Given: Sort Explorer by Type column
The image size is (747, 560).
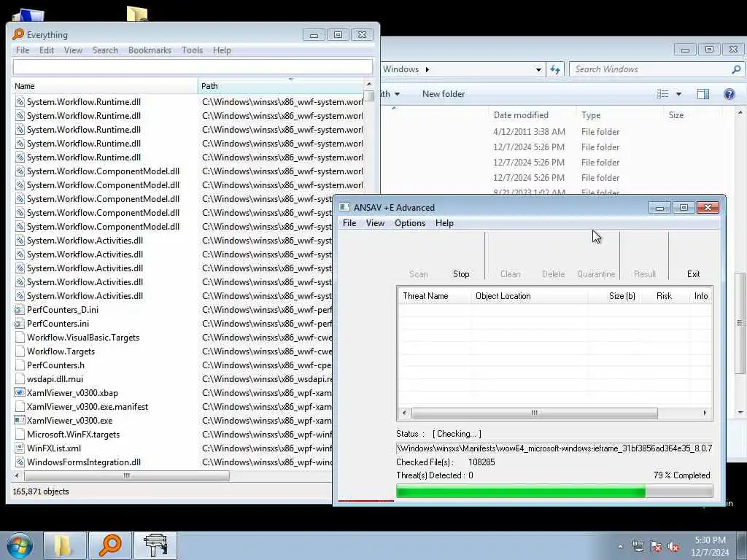Looking at the screenshot, I should 591,114.
